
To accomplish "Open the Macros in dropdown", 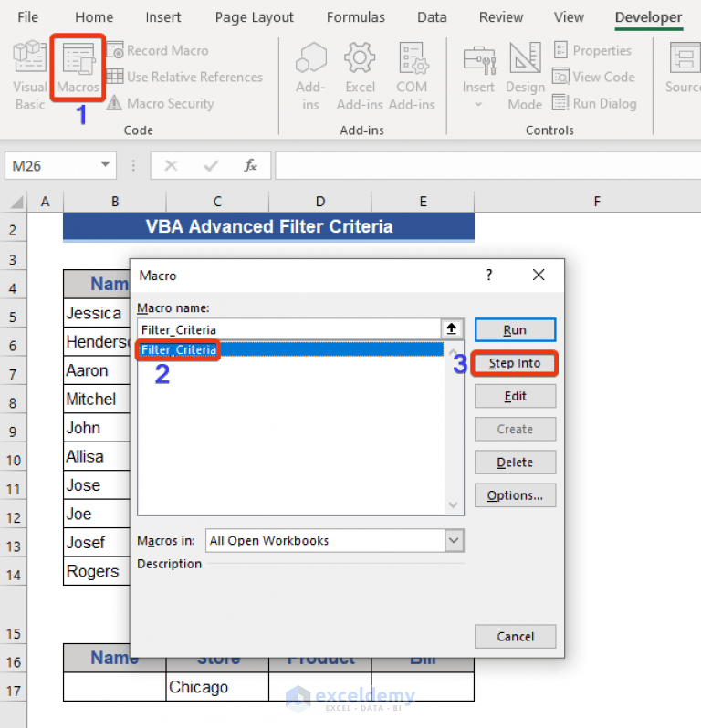I will click(454, 540).
